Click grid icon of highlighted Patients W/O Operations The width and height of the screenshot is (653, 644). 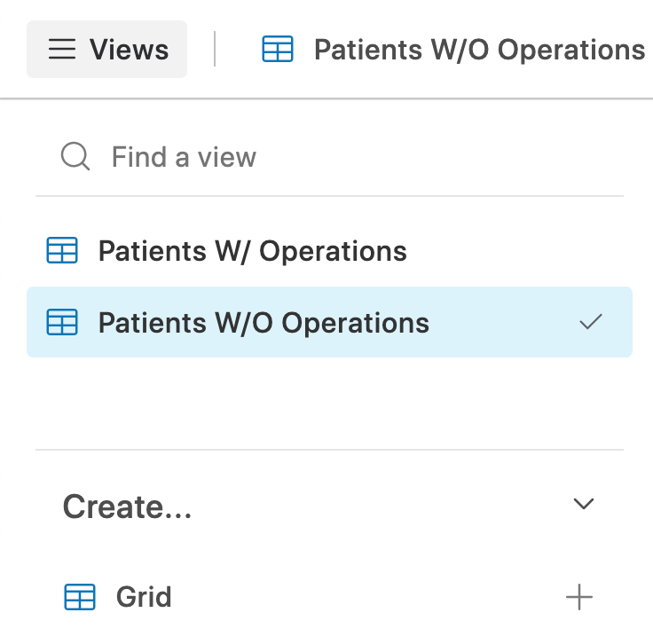click(61, 322)
